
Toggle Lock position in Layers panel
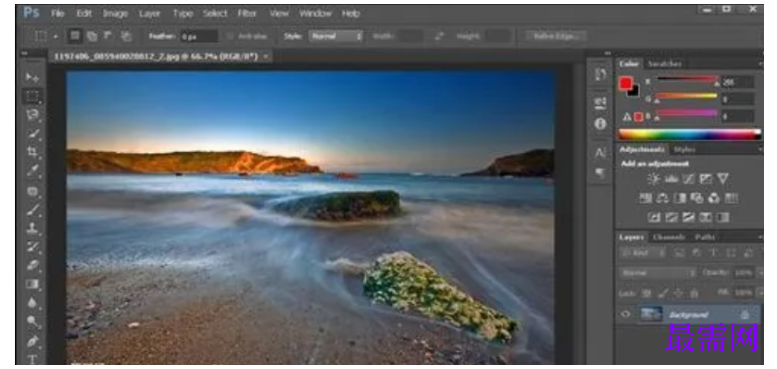(x=678, y=294)
